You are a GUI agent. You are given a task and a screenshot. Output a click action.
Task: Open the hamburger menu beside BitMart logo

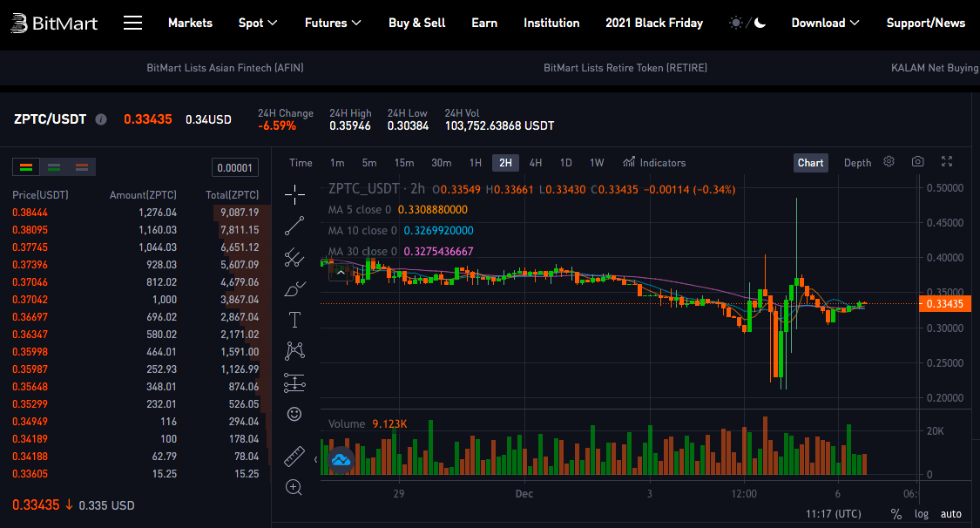[132, 23]
